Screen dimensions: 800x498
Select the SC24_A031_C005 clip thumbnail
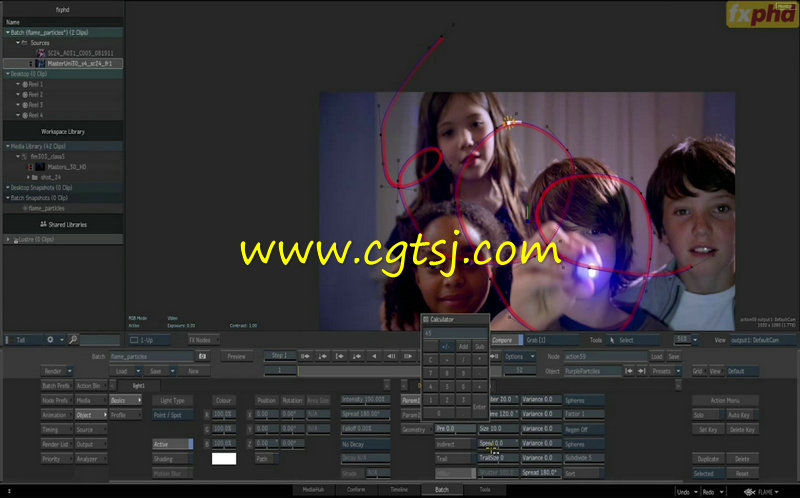pyautogui.click(x=40, y=53)
